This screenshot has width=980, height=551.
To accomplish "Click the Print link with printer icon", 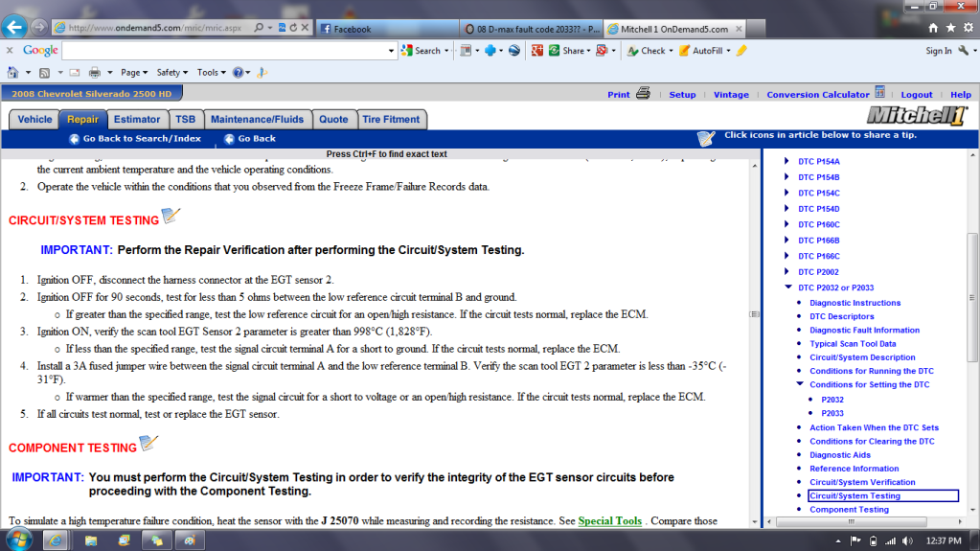I will (628, 95).
